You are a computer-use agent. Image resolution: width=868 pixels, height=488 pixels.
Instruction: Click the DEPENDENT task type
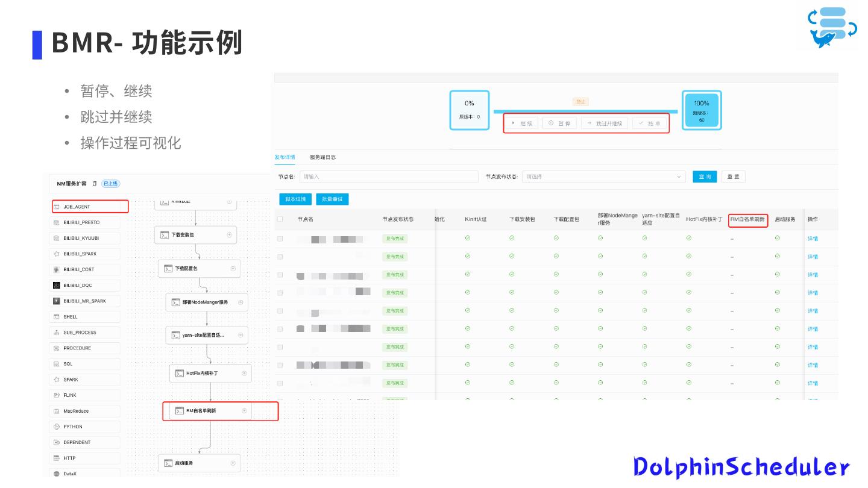[x=84, y=442]
